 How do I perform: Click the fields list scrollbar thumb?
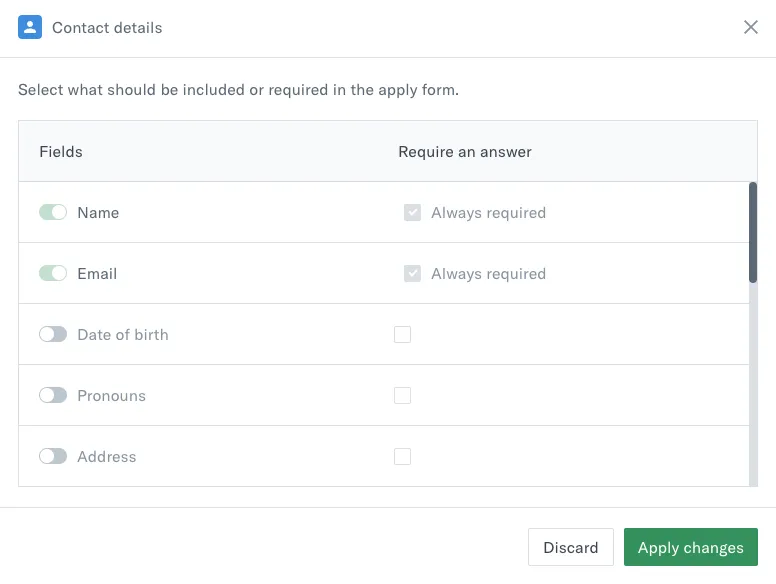coord(753,232)
